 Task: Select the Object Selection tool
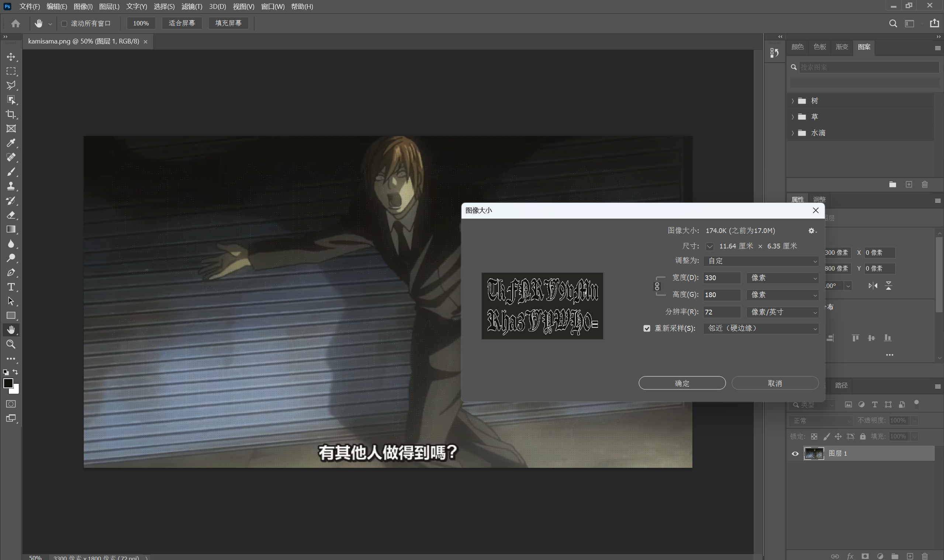[x=11, y=100]
